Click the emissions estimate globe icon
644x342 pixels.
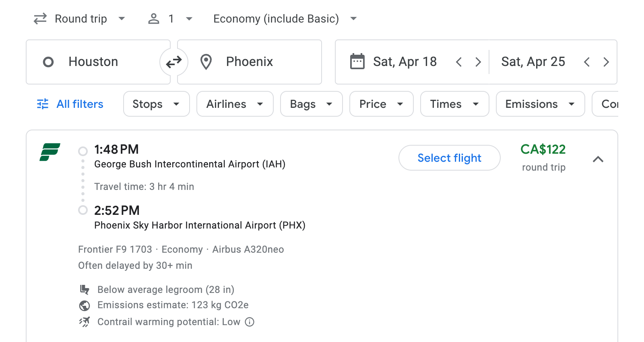click(x=85, y=305)
